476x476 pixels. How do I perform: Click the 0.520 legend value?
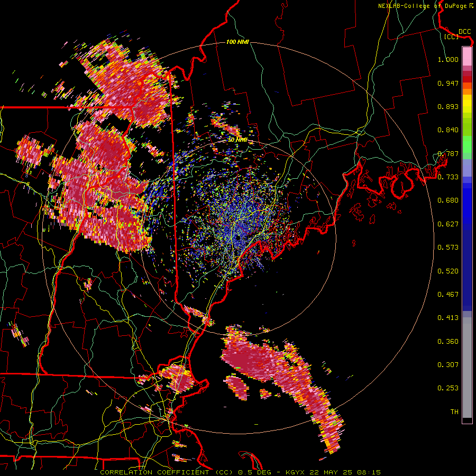(448, 271)
